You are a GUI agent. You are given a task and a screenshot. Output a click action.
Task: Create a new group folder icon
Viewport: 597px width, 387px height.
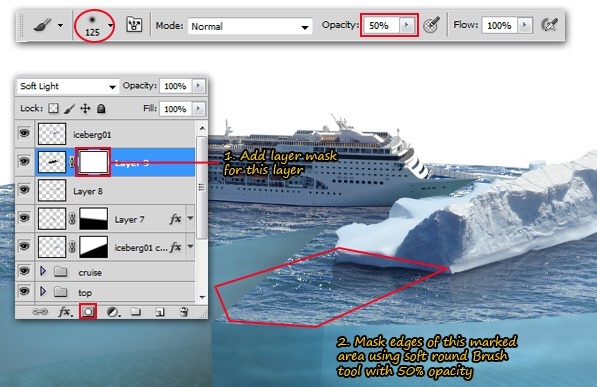click(x=136, y=312)
